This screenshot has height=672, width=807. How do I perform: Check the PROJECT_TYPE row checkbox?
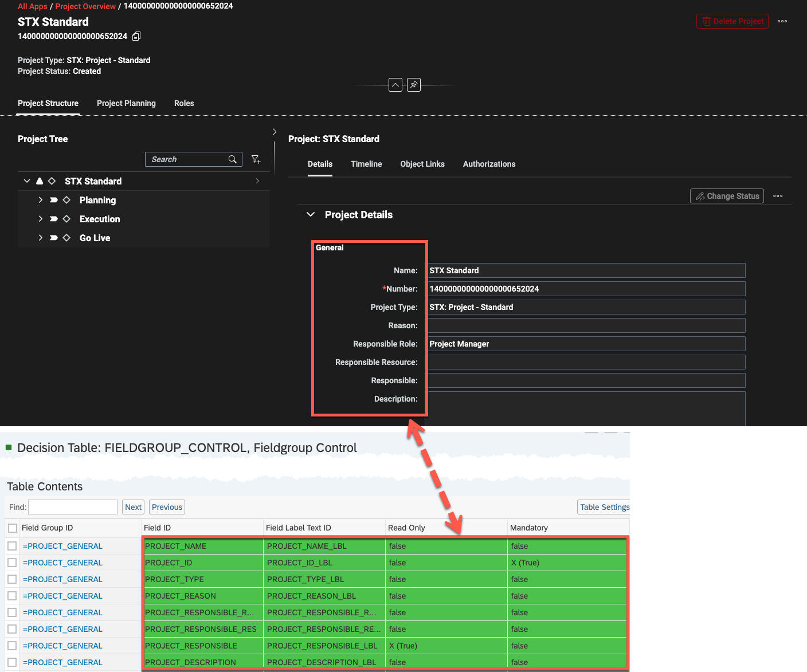[12, 579]
